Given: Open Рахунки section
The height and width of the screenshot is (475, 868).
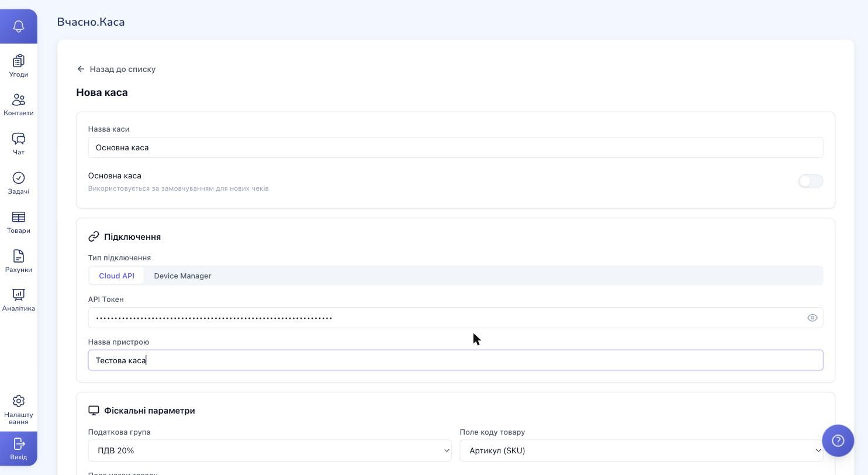Looking at the screenshot, I should [19, 261].
